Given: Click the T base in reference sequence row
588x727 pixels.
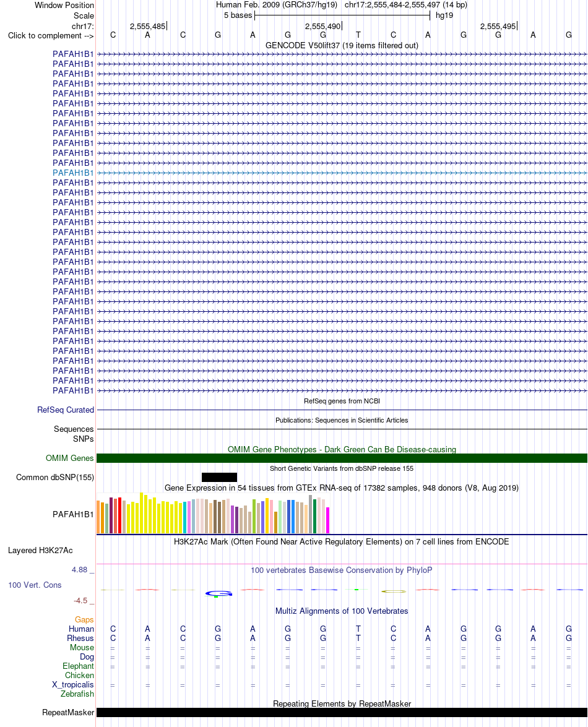Looking at the screenshot, I should coord(358,35).
